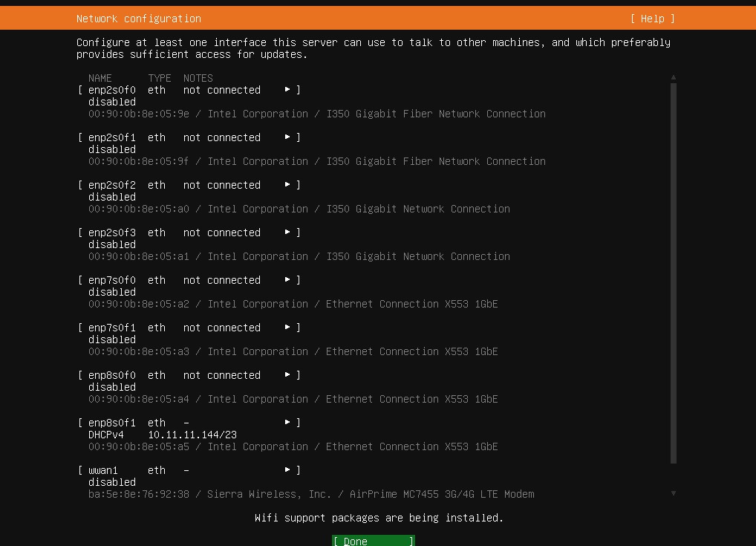Select the wwan1 interface name
Image resolution: width=756 pixels, height=546 pixels.
click(x=102, y=470)
